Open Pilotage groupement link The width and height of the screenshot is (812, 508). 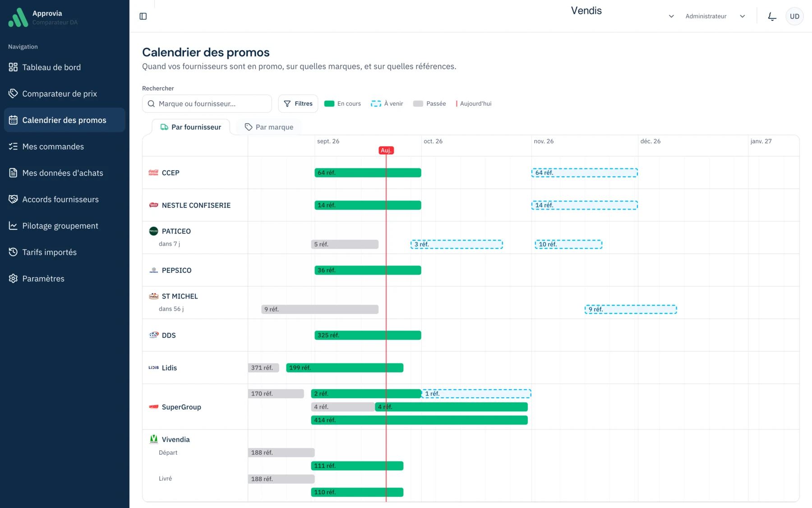point(65,226)
